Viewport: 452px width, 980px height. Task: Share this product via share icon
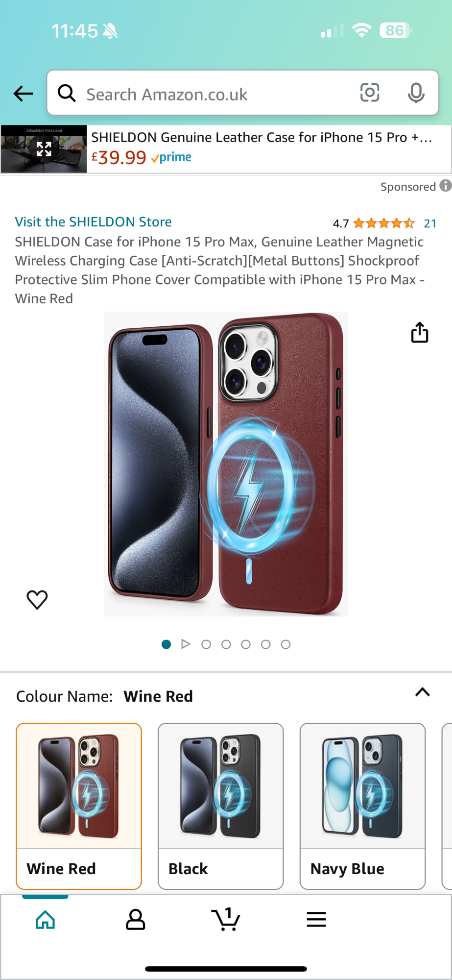coord(420,332)
